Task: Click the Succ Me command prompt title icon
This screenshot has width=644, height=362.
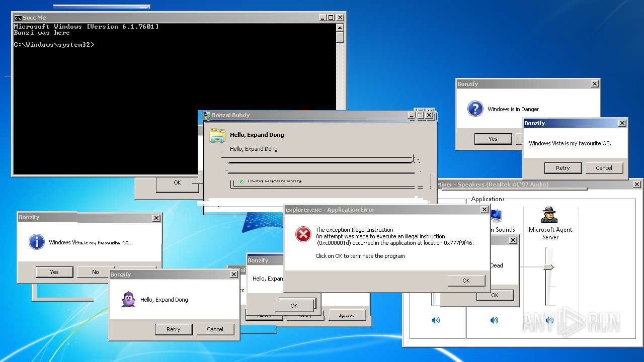Action: coord(18,18)
